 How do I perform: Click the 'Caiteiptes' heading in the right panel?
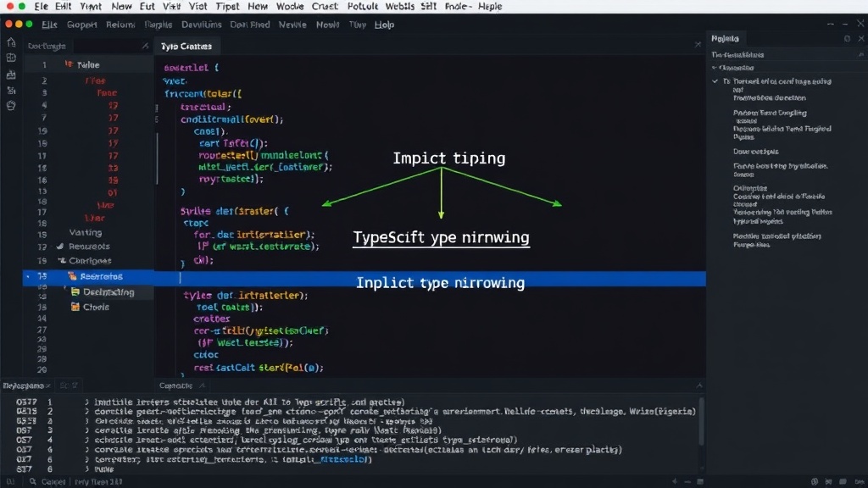[750, 188]
